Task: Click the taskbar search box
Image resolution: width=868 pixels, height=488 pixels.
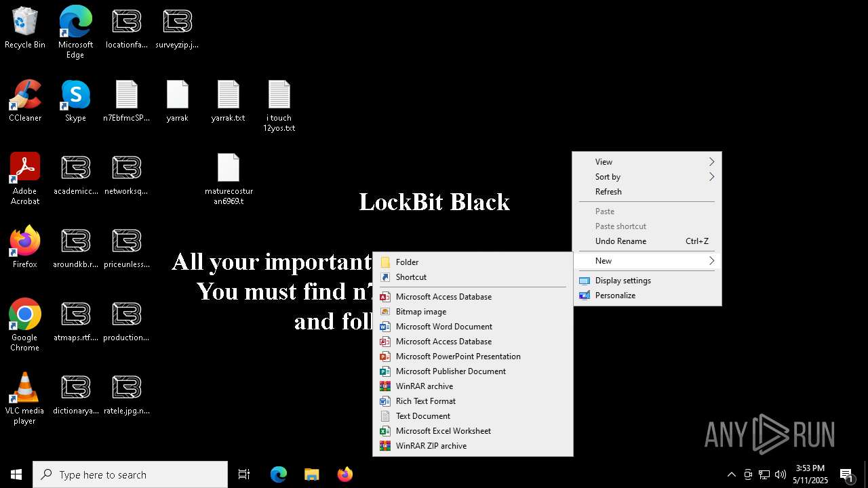Action: [130, 474]
